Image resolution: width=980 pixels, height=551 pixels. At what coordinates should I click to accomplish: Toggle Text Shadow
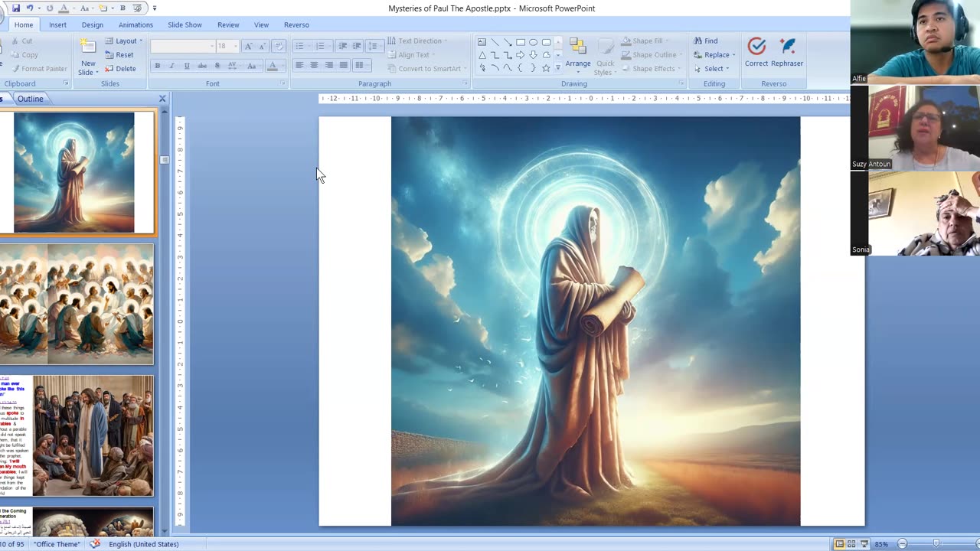click(217, 66)
